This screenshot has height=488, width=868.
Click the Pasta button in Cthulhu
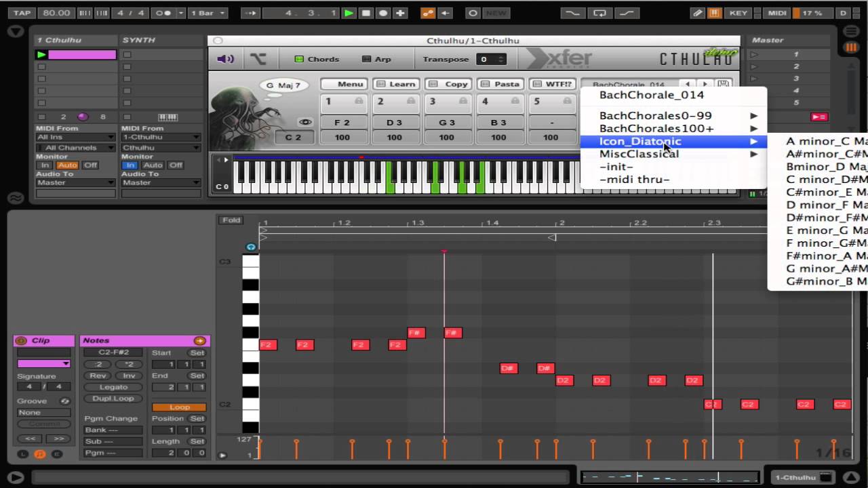tap(500, 84)
